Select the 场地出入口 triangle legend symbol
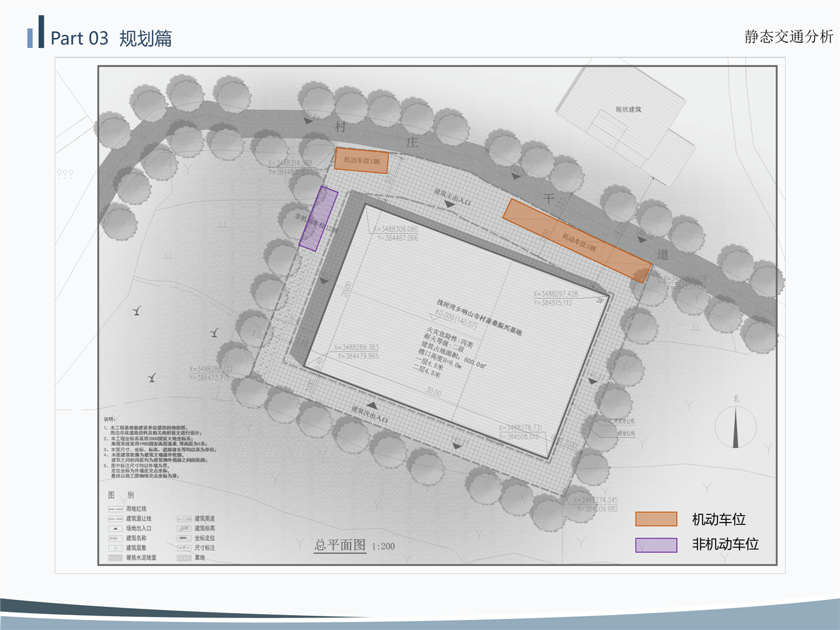This screenshot has height=630, width=840. tap(115, 529)
